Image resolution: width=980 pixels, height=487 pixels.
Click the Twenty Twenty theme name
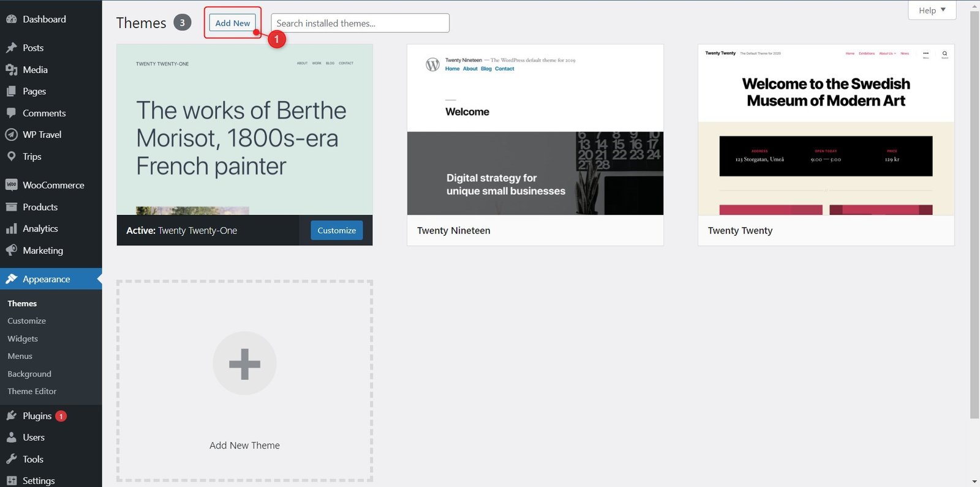[x=740, y=230]
